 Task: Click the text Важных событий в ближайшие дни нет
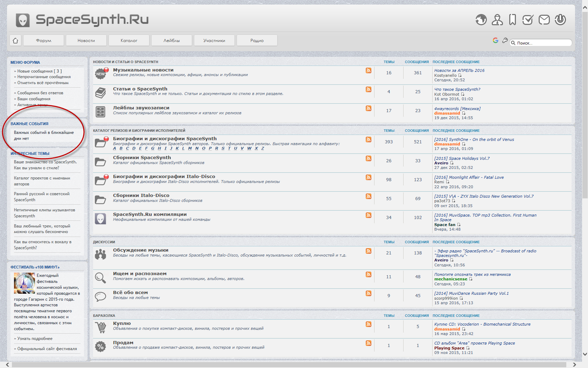tap(44, 135)
